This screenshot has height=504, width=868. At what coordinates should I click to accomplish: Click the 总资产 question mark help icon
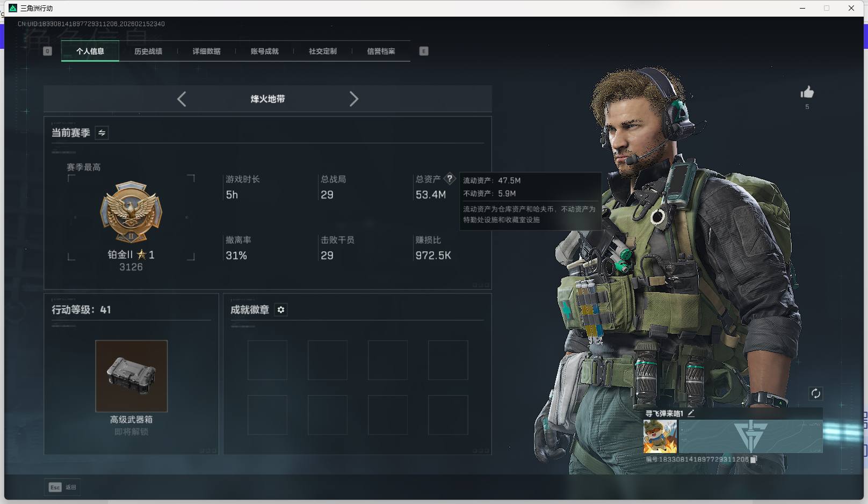pos(450,179)
